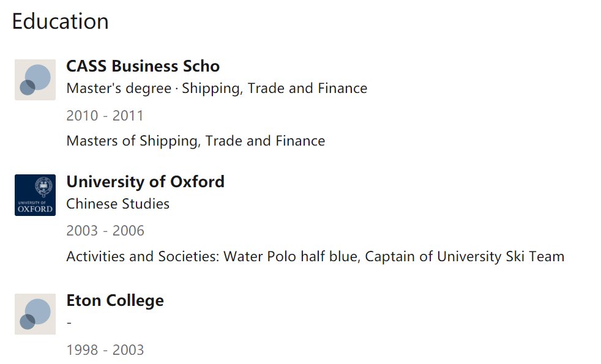Click the small dark circle in Eton placeholder icon
The width and height of the screenshot is (601, 364).
[27, 322]
